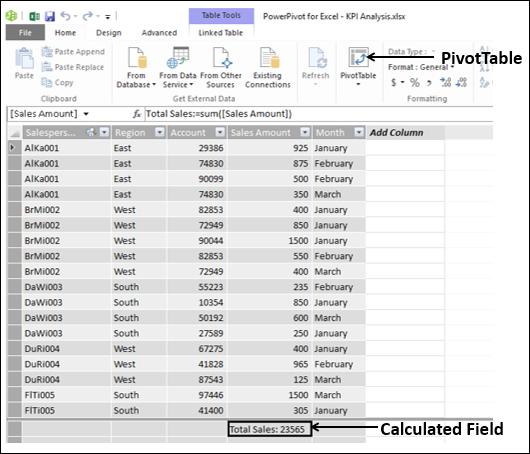530x454 pixels.
Task: Click the PivotTable ribbon icon
Action: click(358, 57)
